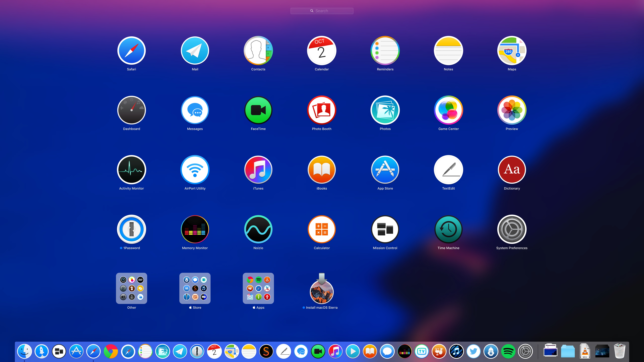
Task: Launch the Mail app in Launchpad
Action: click(x=195, y=50)
